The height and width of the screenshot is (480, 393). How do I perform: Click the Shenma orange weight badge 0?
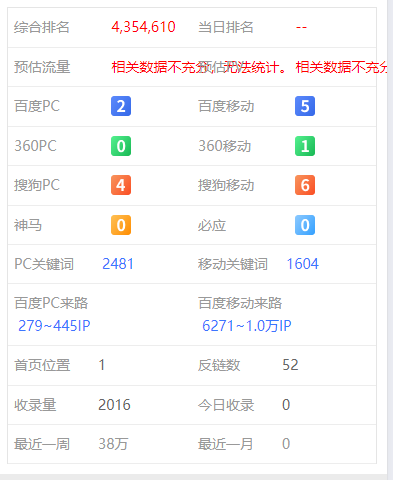click(121, 225)
